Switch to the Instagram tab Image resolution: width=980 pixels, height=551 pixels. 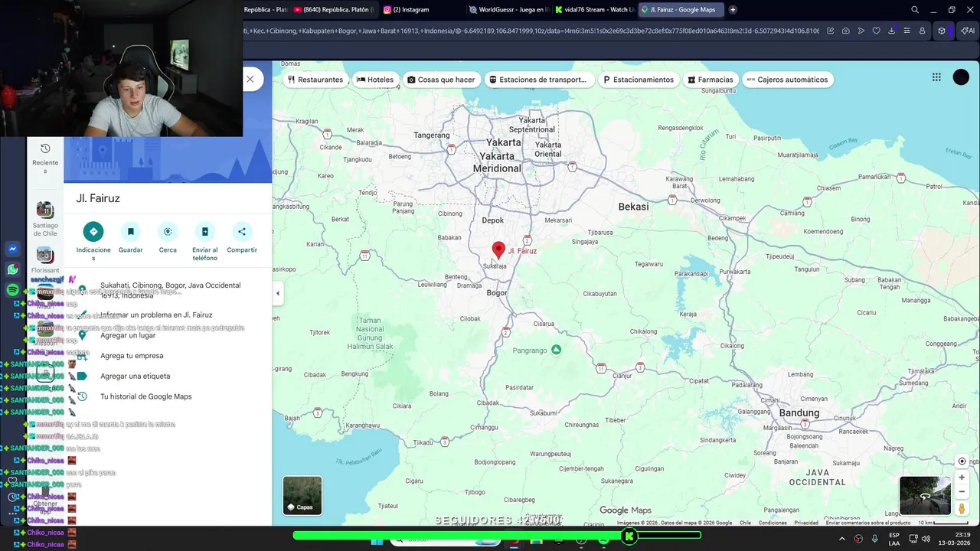click(x=414, y=10)
